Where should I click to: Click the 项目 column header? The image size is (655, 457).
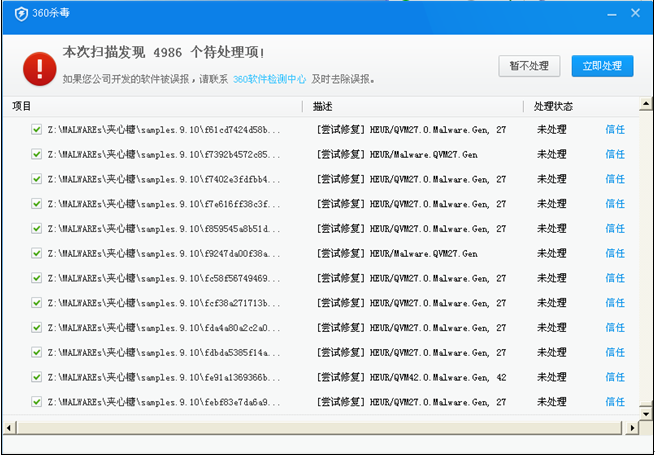(x=22, y=106)
